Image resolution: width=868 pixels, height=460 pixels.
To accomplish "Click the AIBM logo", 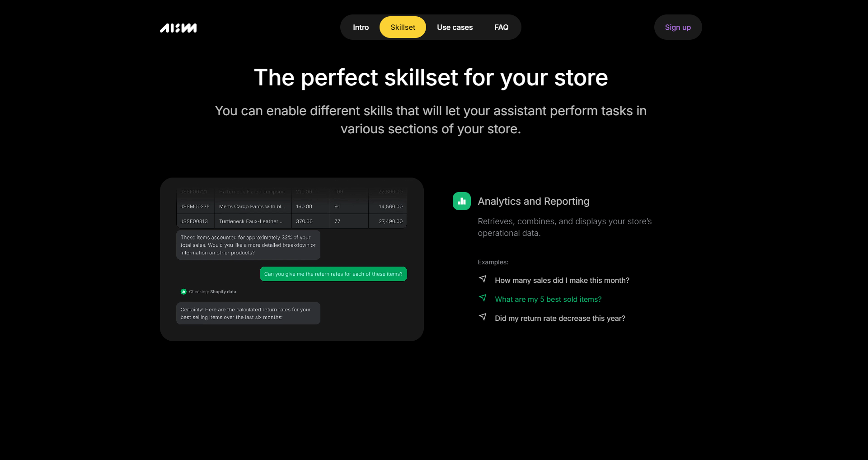I will [x=178, y=28].
